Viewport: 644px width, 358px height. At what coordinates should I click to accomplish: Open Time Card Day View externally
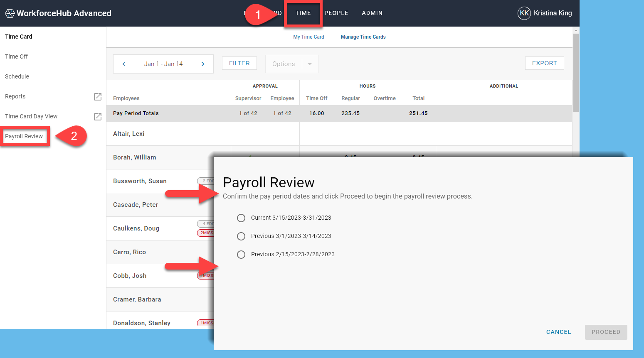pos(97,117)
